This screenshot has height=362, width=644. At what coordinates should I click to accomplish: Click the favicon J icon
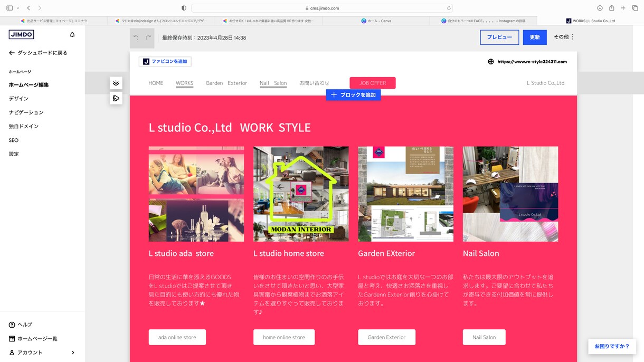(x=146, y=62)
